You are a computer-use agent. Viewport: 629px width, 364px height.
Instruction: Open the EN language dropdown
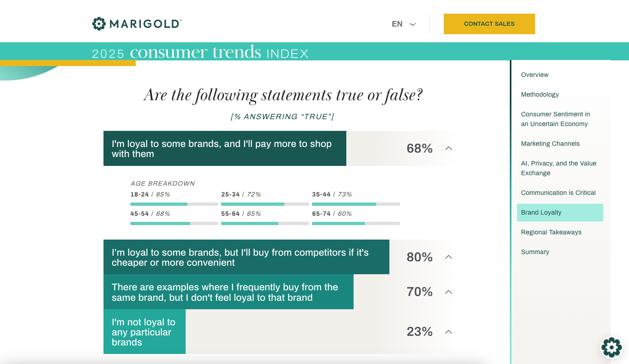click(x=403, y=24)
